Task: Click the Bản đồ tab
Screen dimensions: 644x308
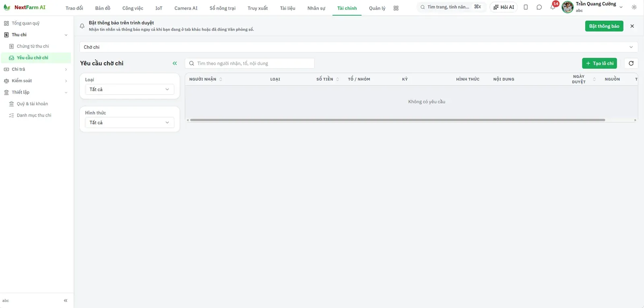Action: tap(103, 8)
